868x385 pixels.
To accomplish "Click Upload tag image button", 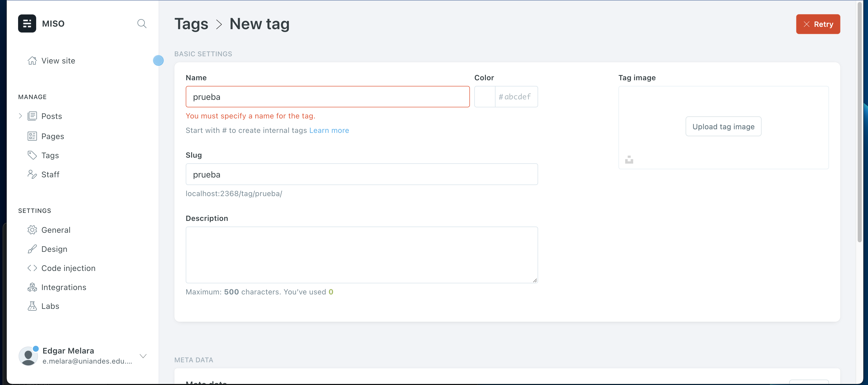I will click(x=723, y=126).
